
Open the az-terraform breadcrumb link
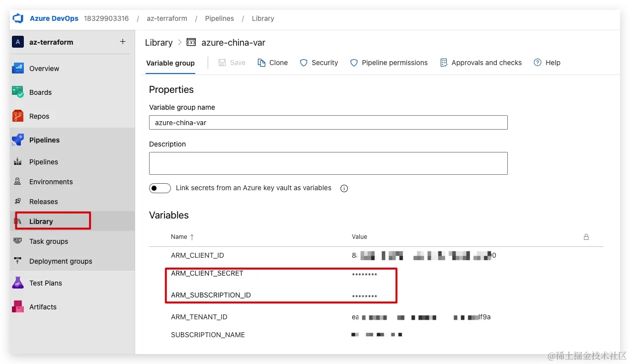167,18
